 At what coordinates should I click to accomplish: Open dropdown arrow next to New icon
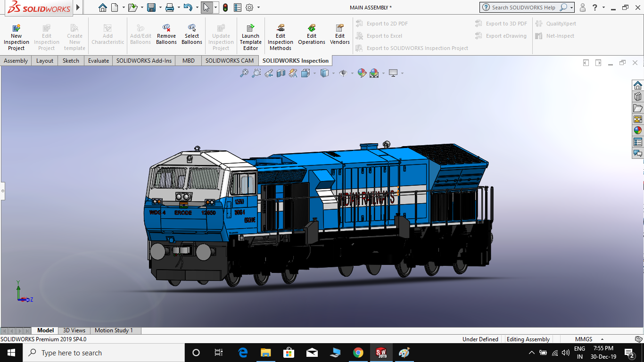[x=124, y=8]
